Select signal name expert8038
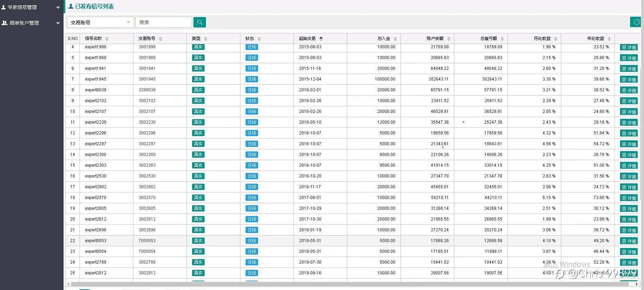This screenshot has width=644, height=290. pyautogui.click(x=96, y=90)
